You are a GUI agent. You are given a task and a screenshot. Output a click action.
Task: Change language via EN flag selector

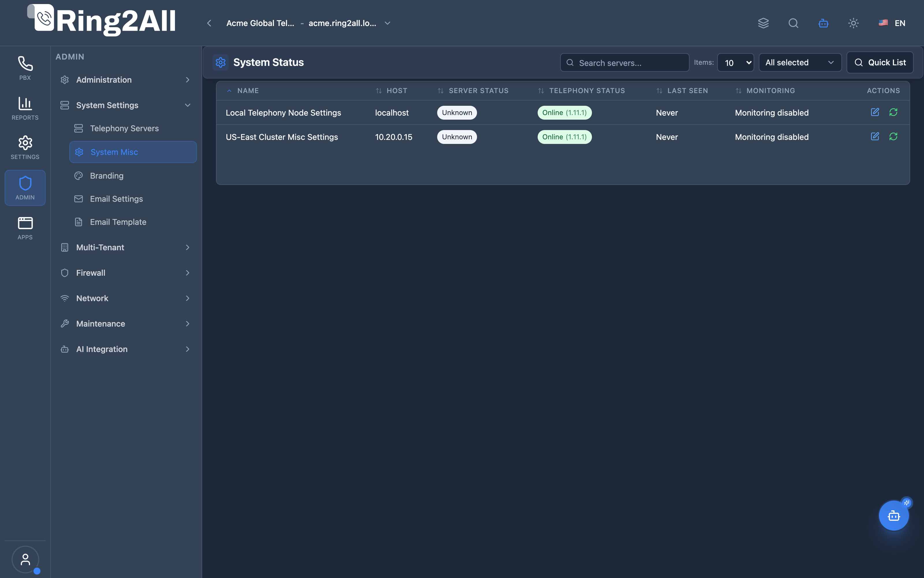[892, 23]
